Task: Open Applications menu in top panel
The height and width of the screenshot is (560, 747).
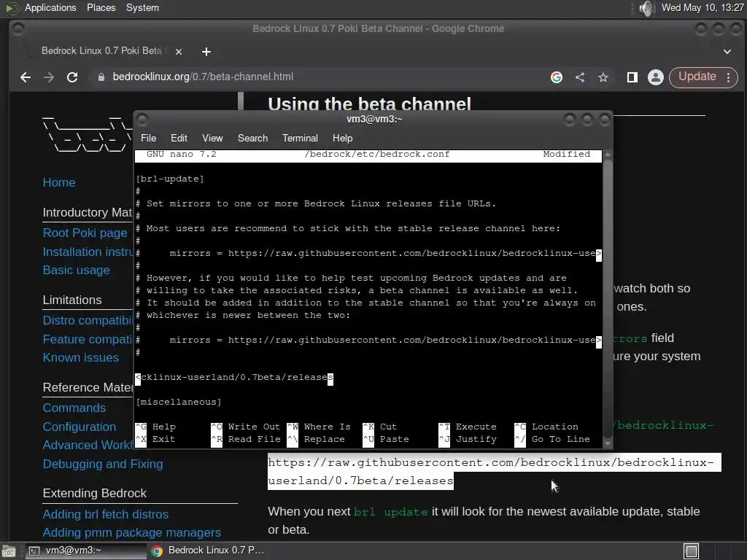Action: point(50,7)
